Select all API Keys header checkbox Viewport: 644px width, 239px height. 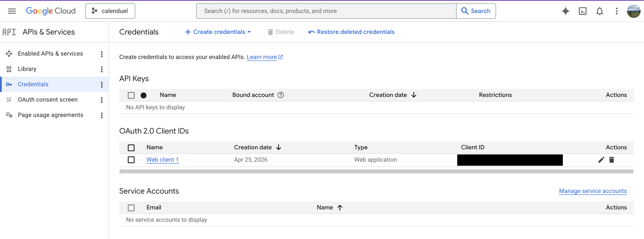131,95
